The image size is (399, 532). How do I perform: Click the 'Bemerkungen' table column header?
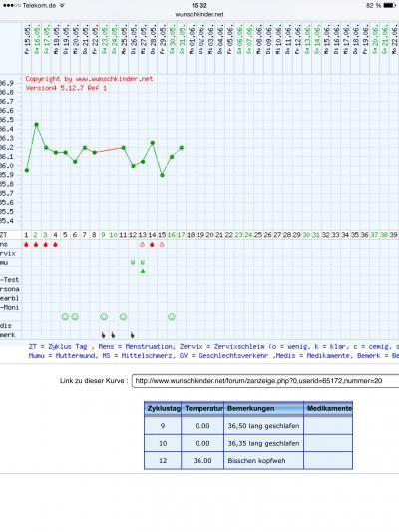coord(263,409)
